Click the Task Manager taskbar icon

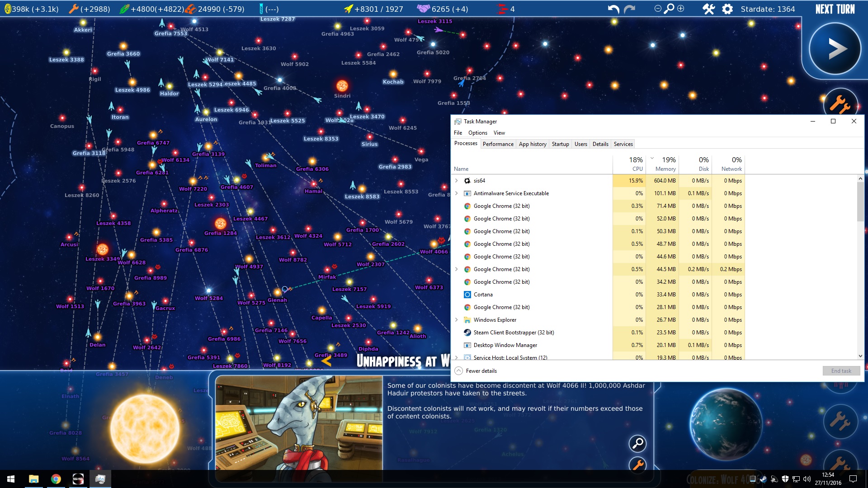(100, 479)
